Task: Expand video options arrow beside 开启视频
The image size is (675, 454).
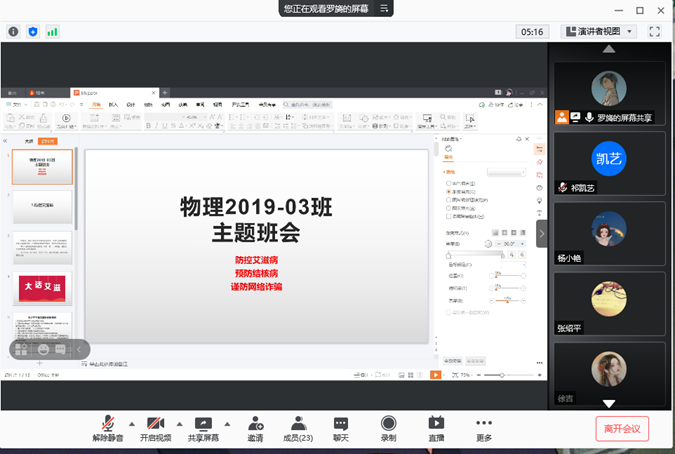Action: tap(179, 423)
